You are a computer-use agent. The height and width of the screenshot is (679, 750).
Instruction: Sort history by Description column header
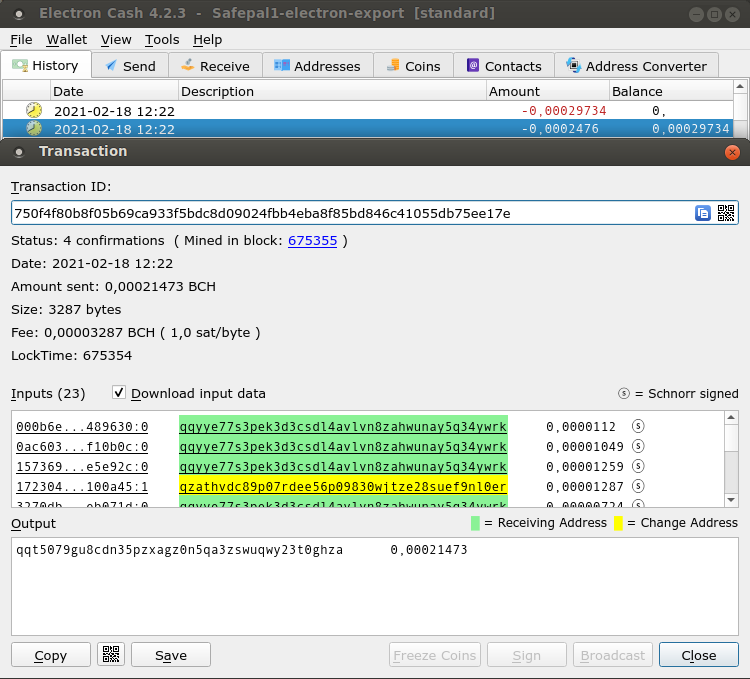(x=332, y=91)
